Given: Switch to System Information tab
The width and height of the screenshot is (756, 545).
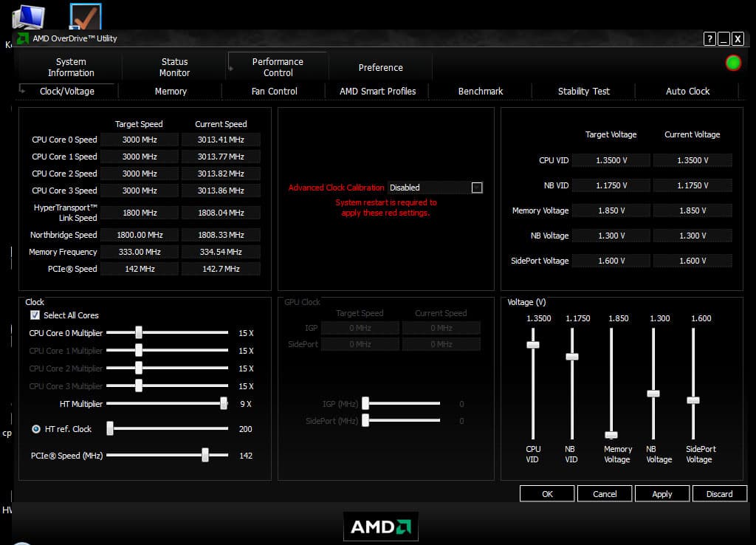Looking at the screenshot, I should pyautogui.click(x=71, y=67).
